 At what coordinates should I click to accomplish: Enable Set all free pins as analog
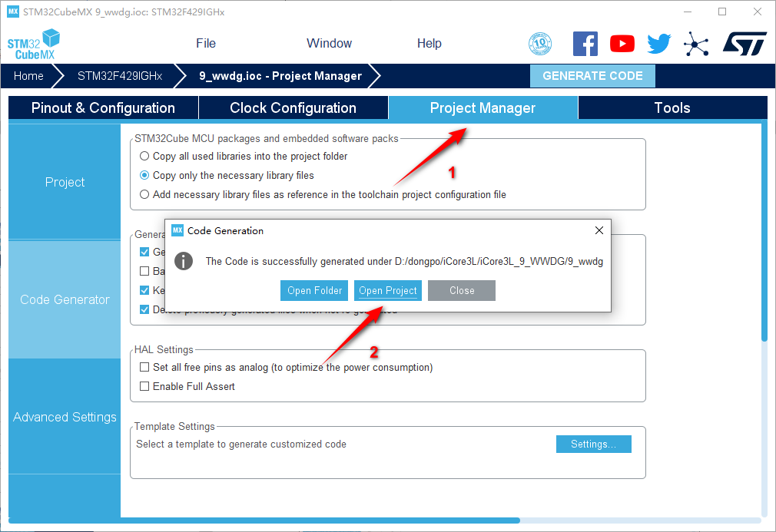[x=144, y=367]
